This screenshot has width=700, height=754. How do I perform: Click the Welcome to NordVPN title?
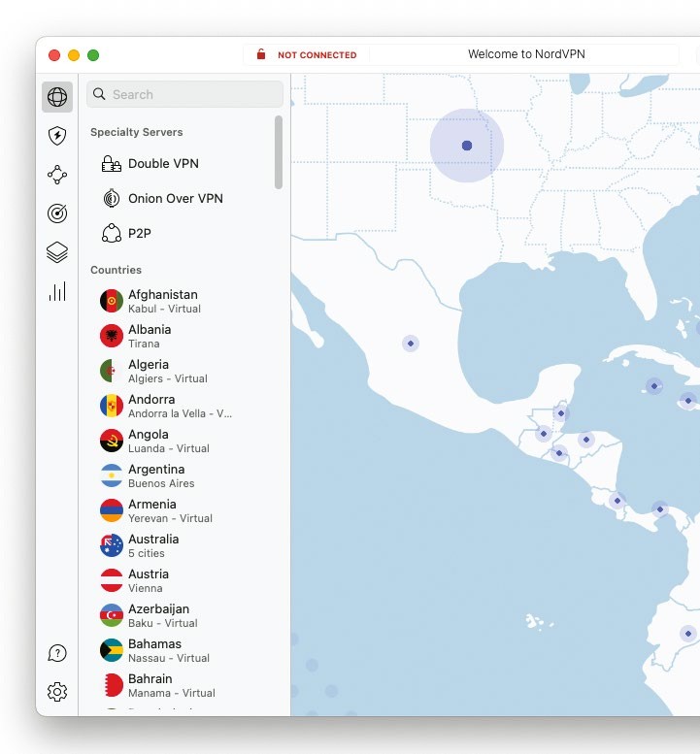point(526,54)
